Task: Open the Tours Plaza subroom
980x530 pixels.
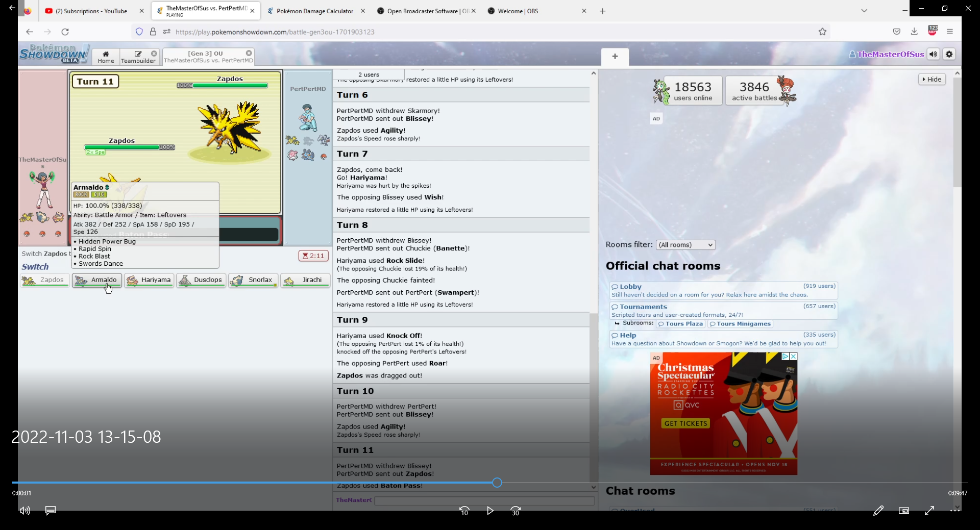Action: click(x=680, y=324)
